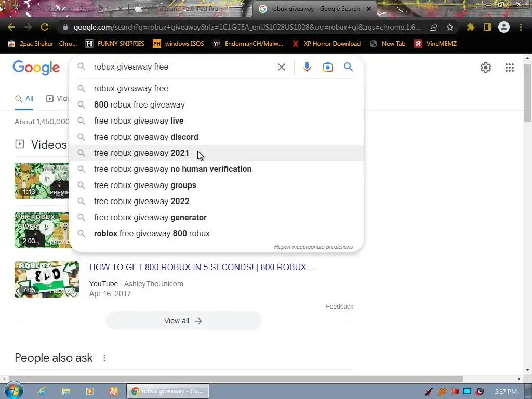
Task: Play the 2:03 10K Robux video thumbnail
Action: point(42,230)
